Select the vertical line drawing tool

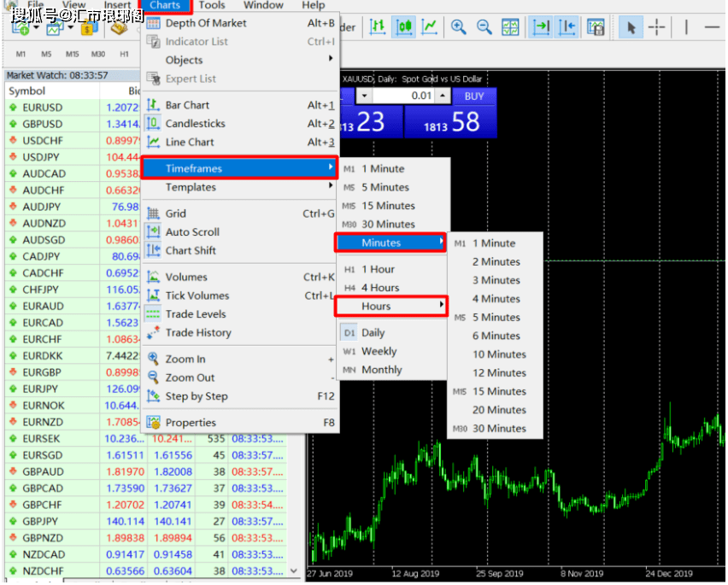(686, 27)
